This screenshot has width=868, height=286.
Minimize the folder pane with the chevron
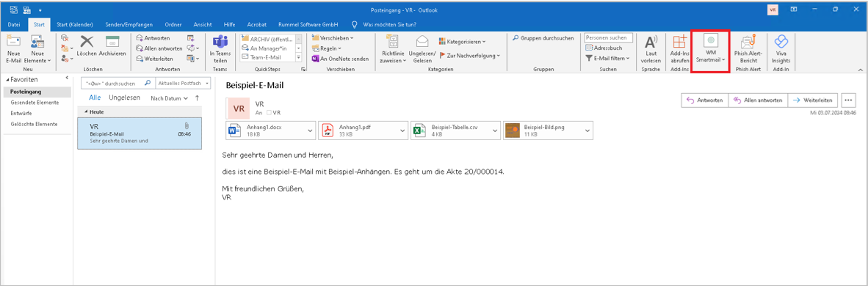point(67,78)
